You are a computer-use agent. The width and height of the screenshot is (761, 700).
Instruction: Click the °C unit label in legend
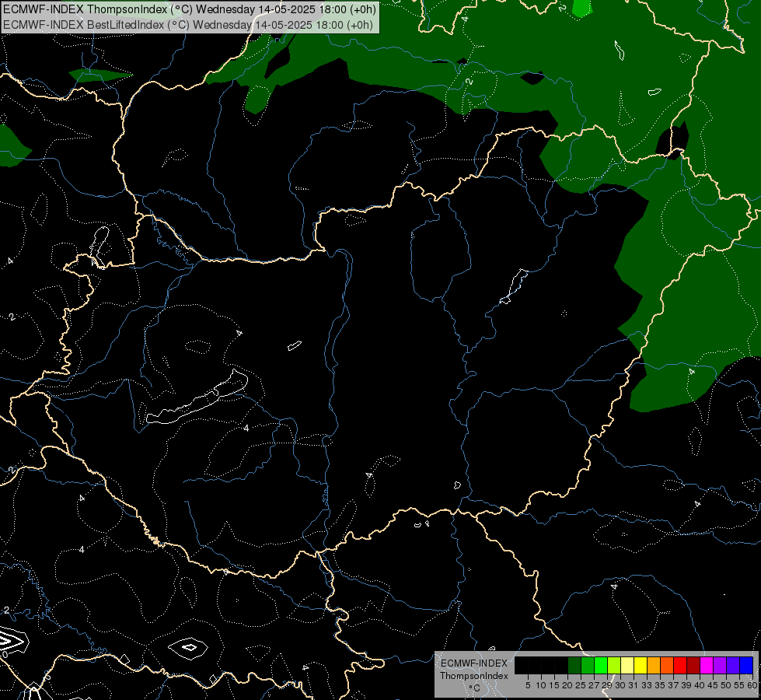coord(475,688)
